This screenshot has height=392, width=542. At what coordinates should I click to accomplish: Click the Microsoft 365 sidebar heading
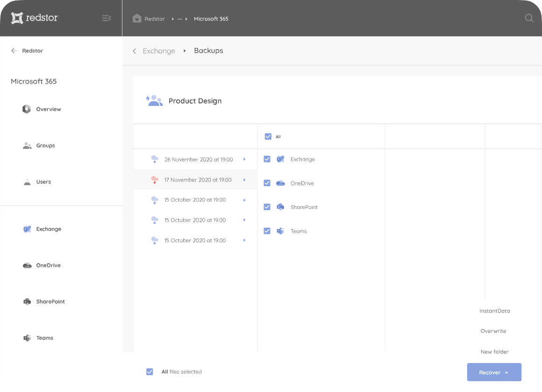[34, 82]
